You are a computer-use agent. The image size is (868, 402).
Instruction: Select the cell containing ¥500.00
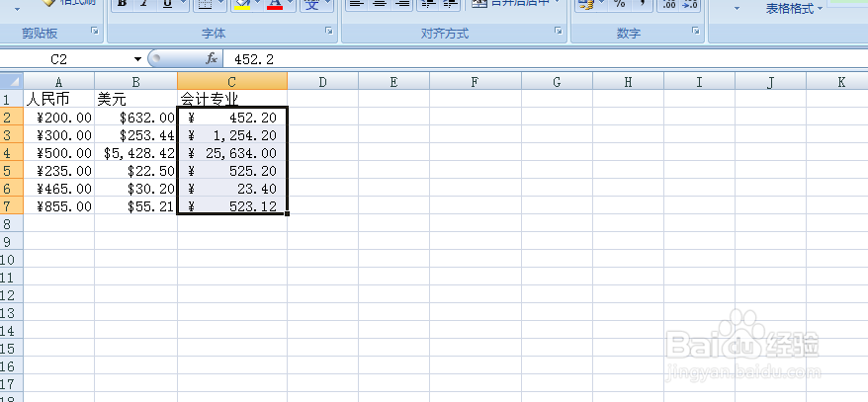click(58, 152)
